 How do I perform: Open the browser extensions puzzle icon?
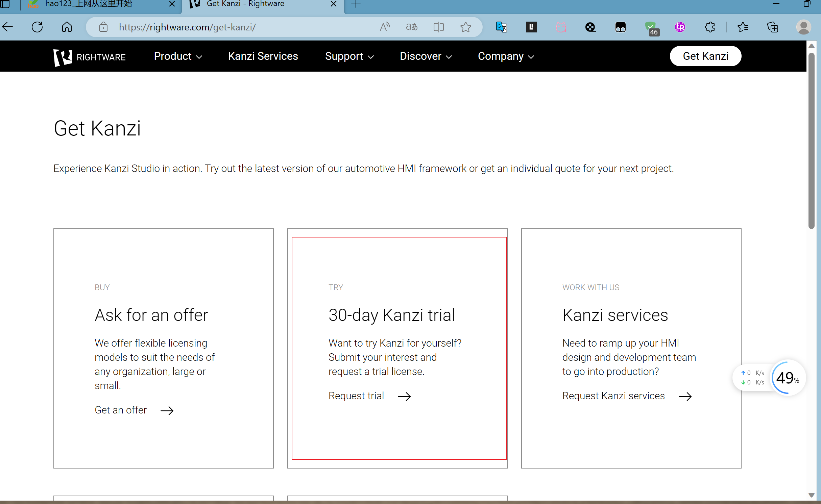click(710, 27)
